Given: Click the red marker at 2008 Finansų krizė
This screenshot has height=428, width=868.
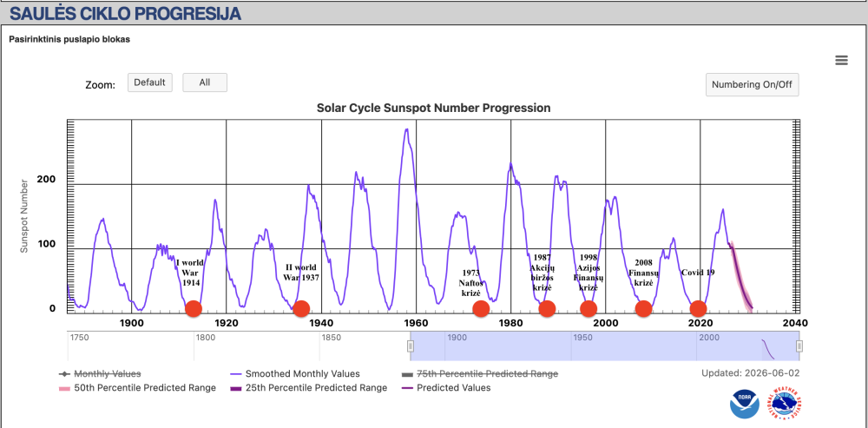Looking at the screenshot, I should [643, 308].
